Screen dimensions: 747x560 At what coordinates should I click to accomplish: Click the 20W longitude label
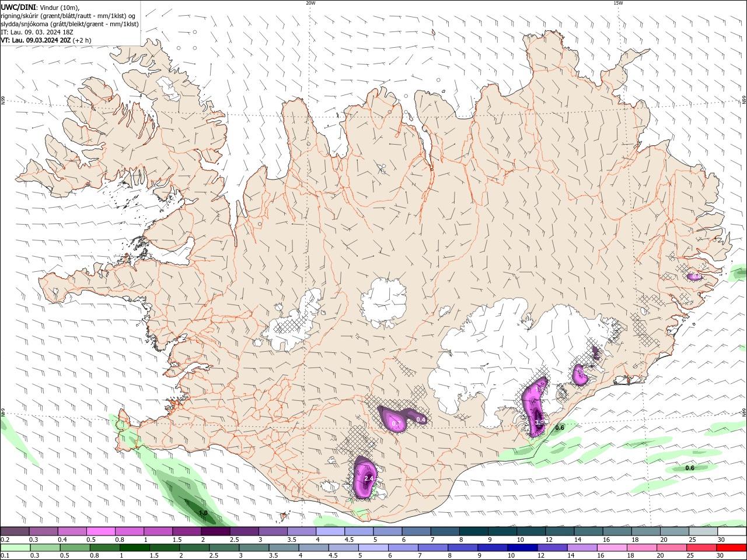310,3
